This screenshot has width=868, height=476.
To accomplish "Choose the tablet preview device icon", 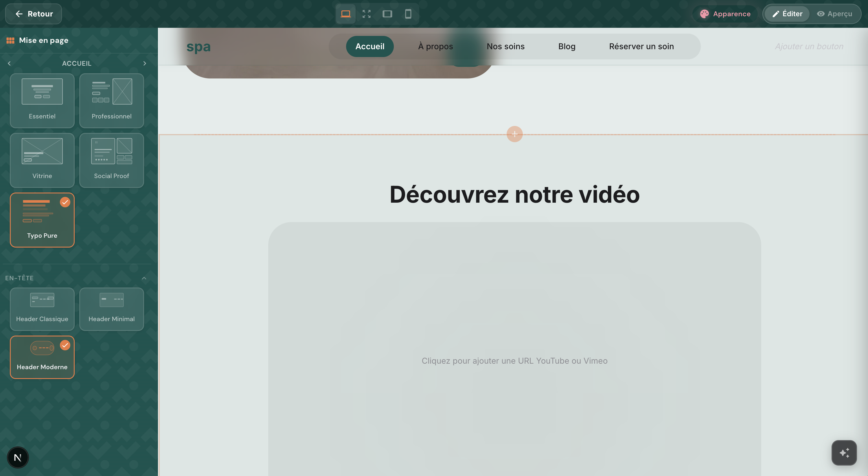I will click(387, 14).
